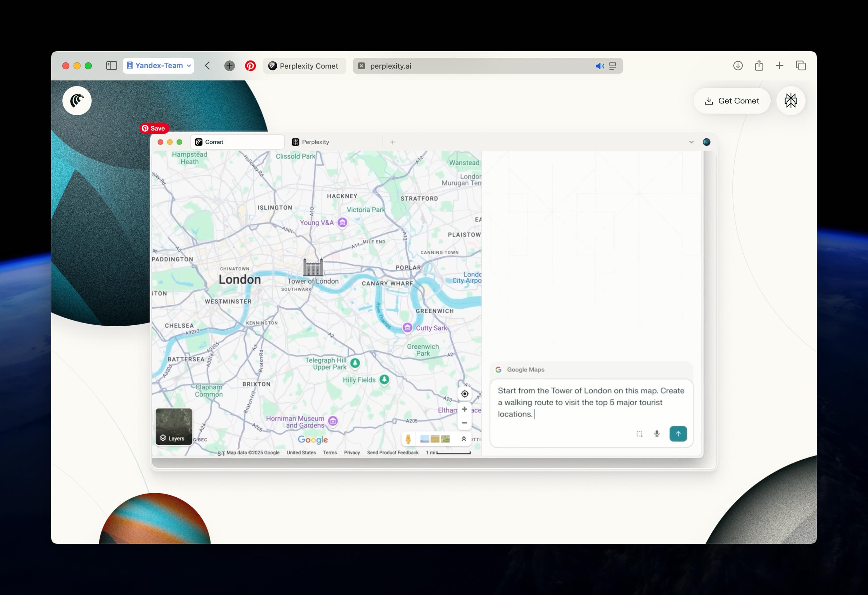Select the Young V&A museum marker
The image size is (868, 595).
(342, 223)
